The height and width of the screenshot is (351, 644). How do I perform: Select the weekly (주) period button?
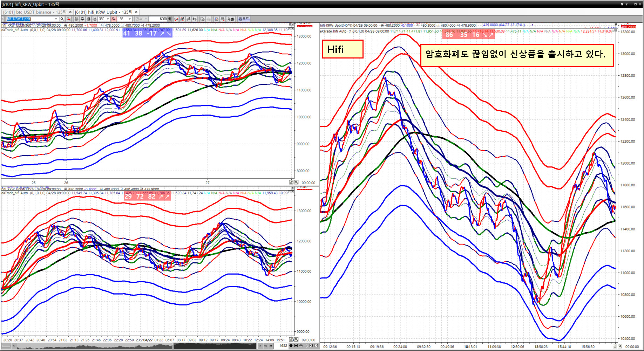coord(82,19)
